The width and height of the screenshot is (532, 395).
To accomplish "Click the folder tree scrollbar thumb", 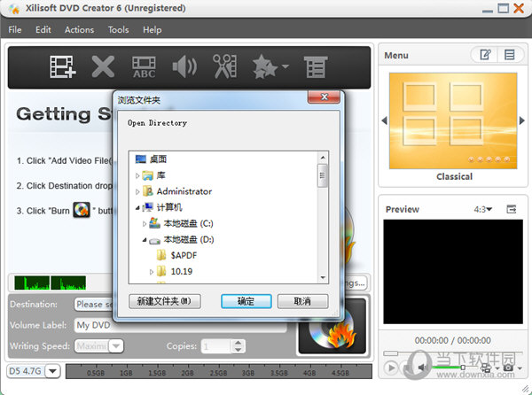I will click(x=323, y=175).
